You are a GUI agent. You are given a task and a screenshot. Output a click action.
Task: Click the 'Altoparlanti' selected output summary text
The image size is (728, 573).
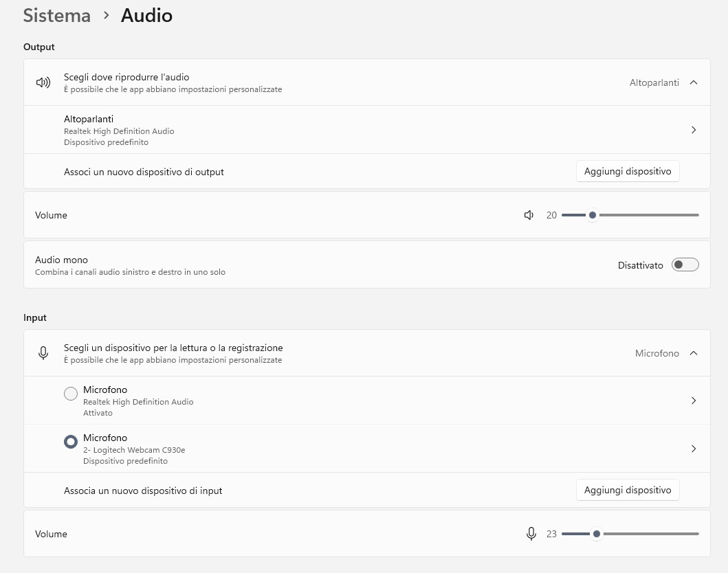click(654, 82)
